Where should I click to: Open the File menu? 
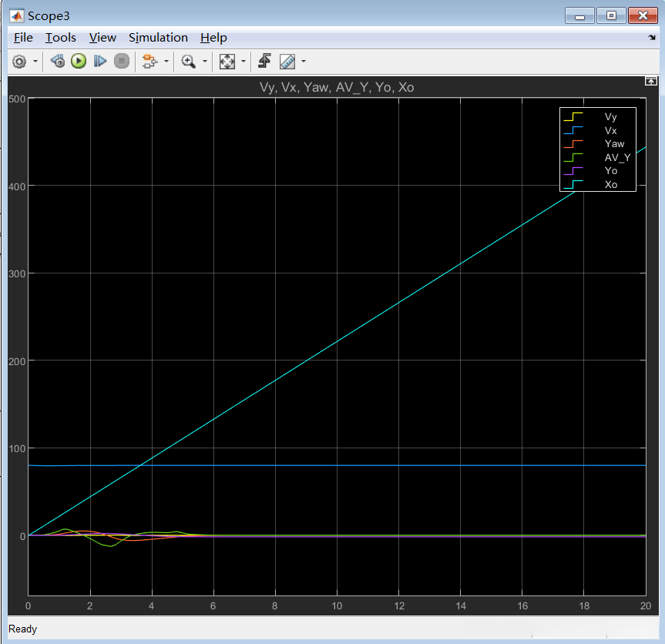tap(23, 38)
